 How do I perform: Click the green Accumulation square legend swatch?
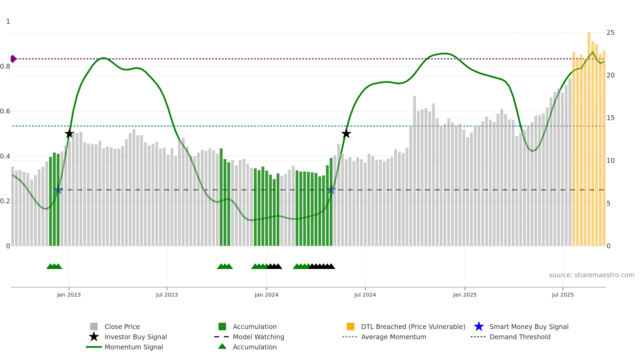222,327
